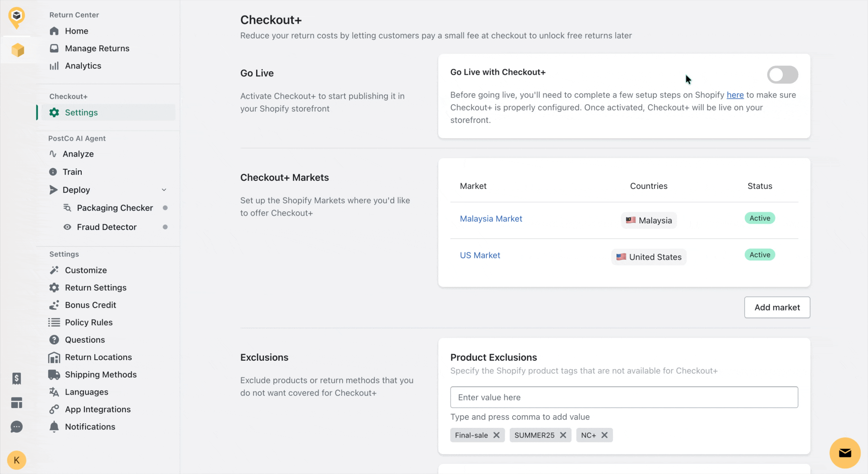Click the PostCo logo icon

point(17,17)
